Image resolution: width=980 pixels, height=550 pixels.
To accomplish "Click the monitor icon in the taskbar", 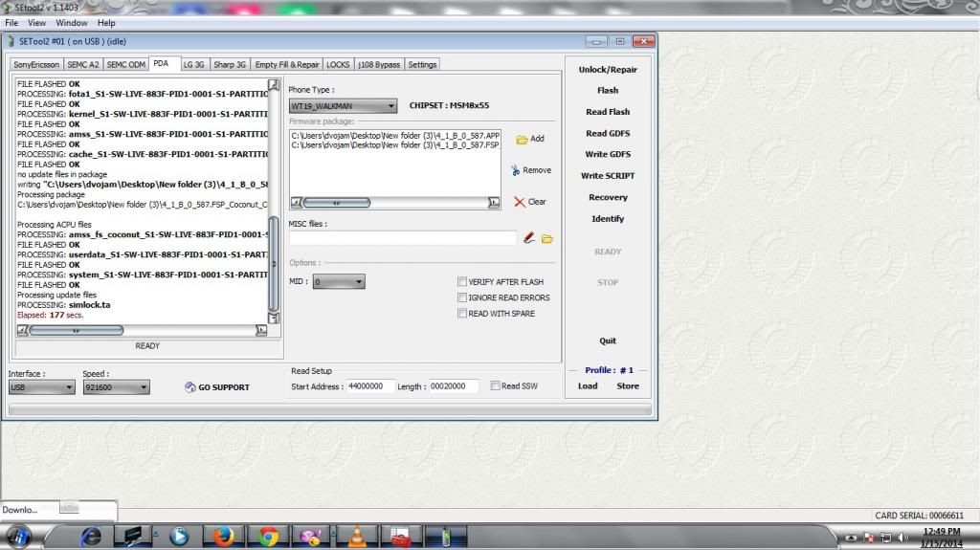I will (x=133, y=537).
